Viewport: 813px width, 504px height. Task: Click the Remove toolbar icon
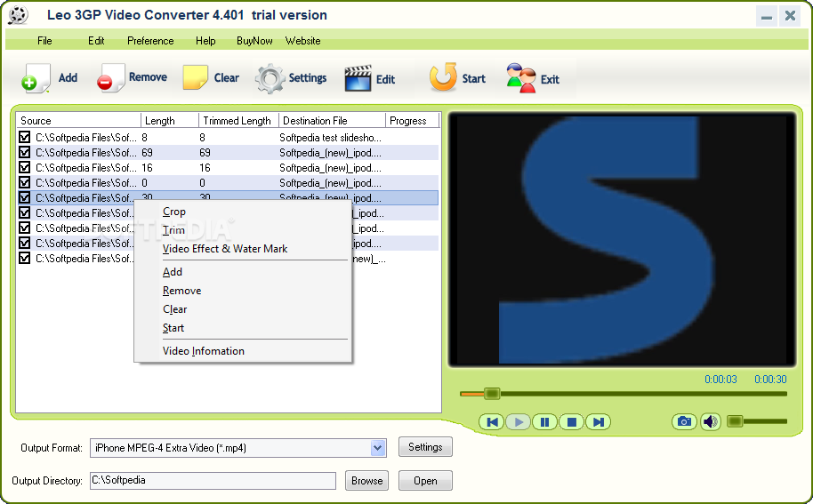[110, 78]
